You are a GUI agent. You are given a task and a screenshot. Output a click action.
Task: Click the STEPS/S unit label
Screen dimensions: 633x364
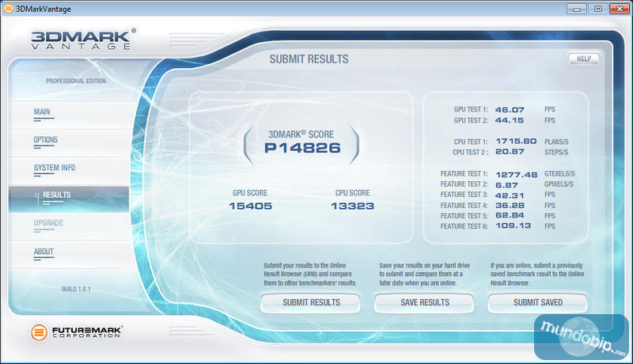point(556,153)
